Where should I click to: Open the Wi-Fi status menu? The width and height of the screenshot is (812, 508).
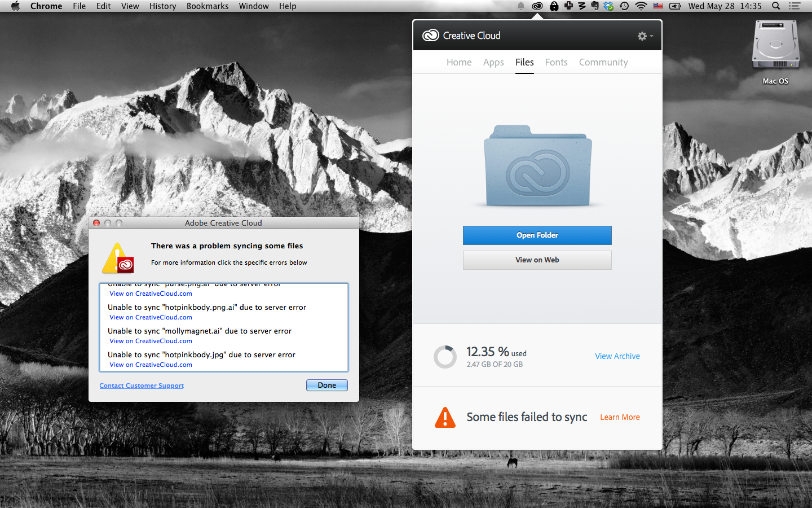[x=641, y=6]
